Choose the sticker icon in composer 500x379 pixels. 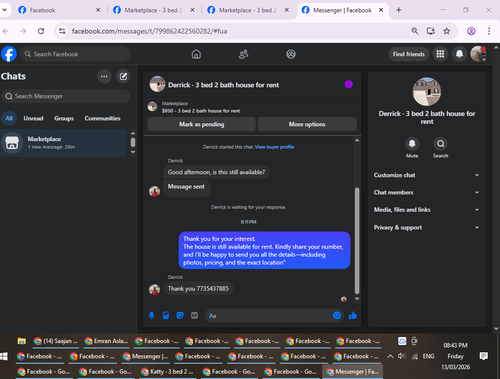click(x=180, y=315)
